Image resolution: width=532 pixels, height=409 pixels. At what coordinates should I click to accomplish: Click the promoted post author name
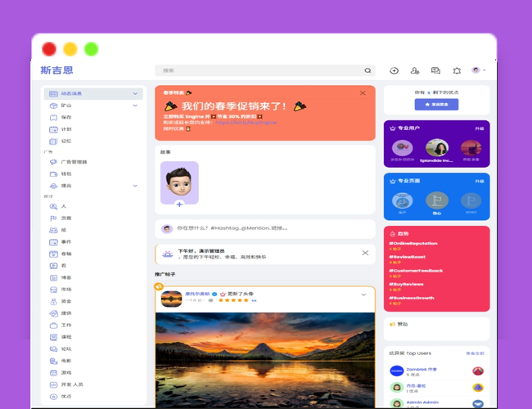click(x=197, y=294)
